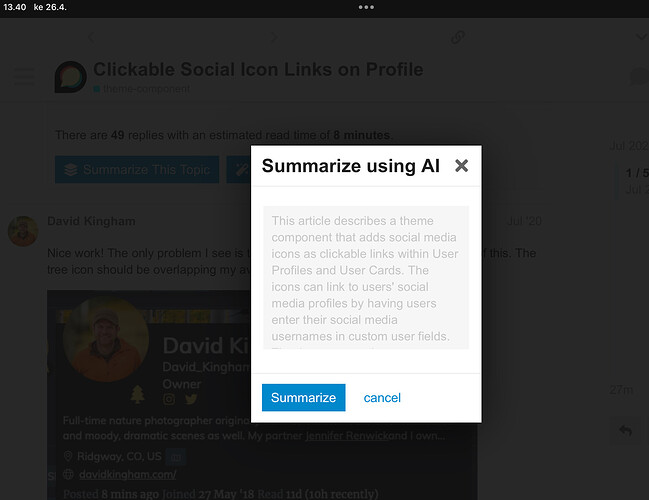The image size is (649, 500).
Task: Click the Jennifer Renwick link
Action: pyautogui.click(x=347, y=436)
